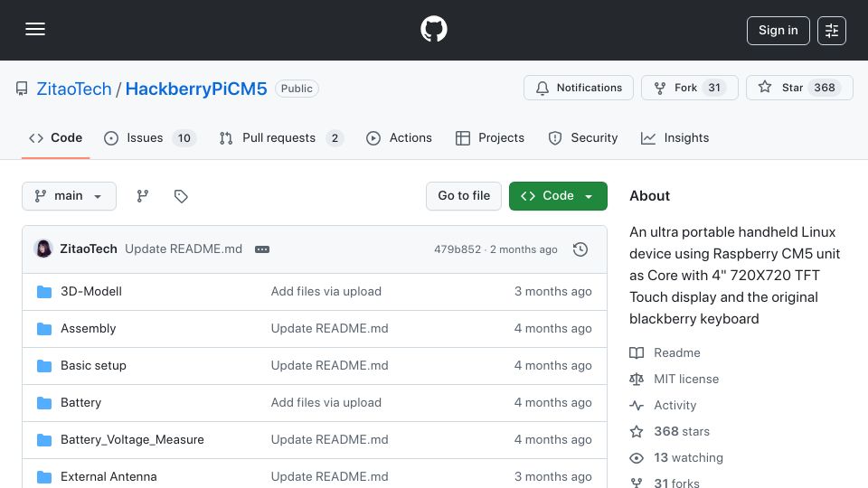
Task: Click ZitaoTech avatar in commit row
Action: click(x=43, y=249)
